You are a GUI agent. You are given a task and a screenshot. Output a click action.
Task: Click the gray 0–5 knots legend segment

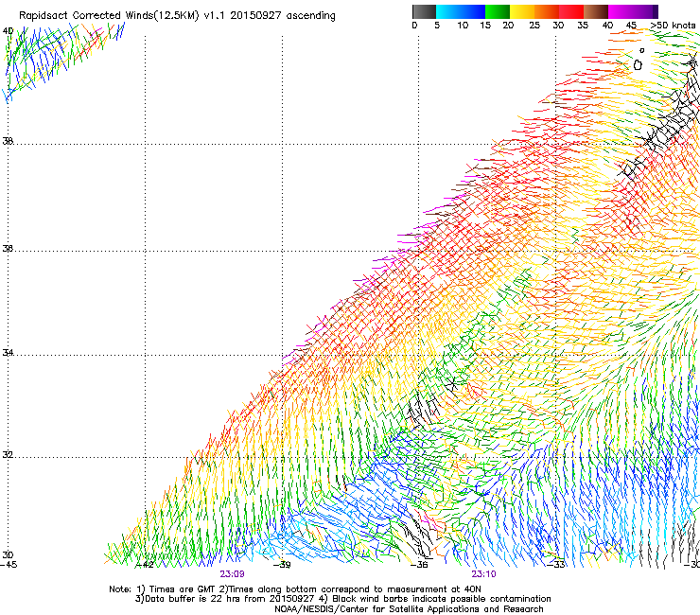point(424,11)
